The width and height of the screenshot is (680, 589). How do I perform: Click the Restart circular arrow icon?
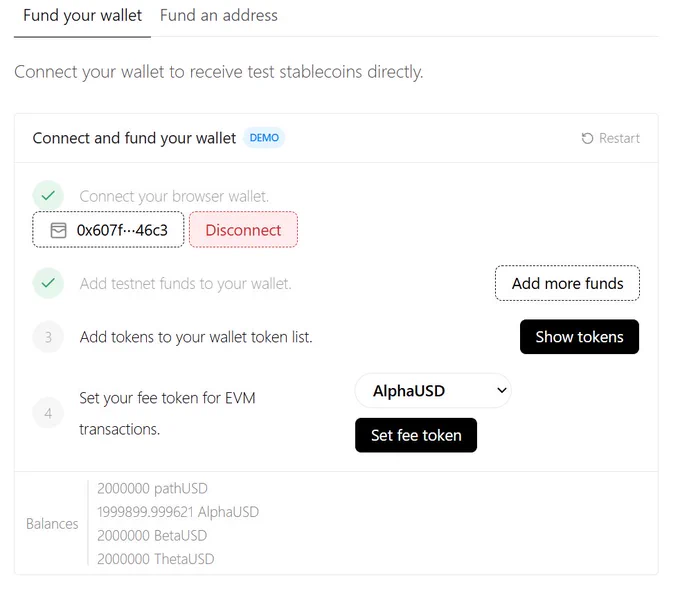coord(587,138)
